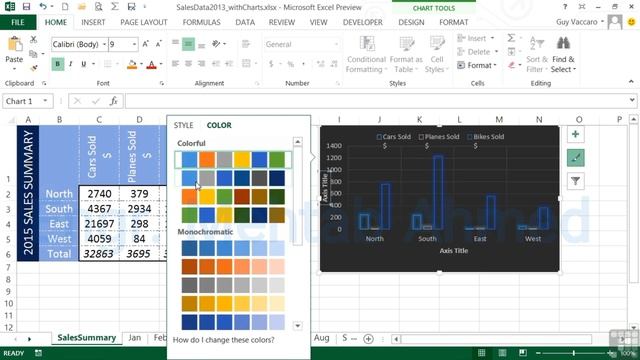Click the formula bar input field
640x360 pixels.
pos(376,101)
